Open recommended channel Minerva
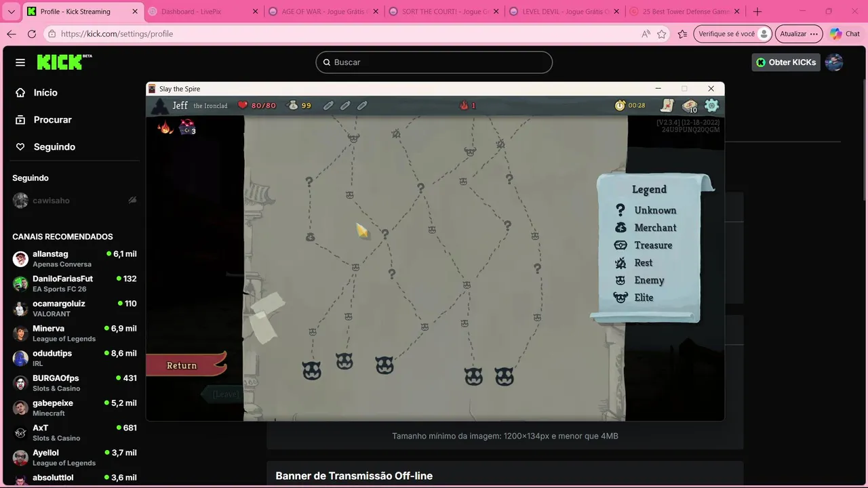 (75, 333)
